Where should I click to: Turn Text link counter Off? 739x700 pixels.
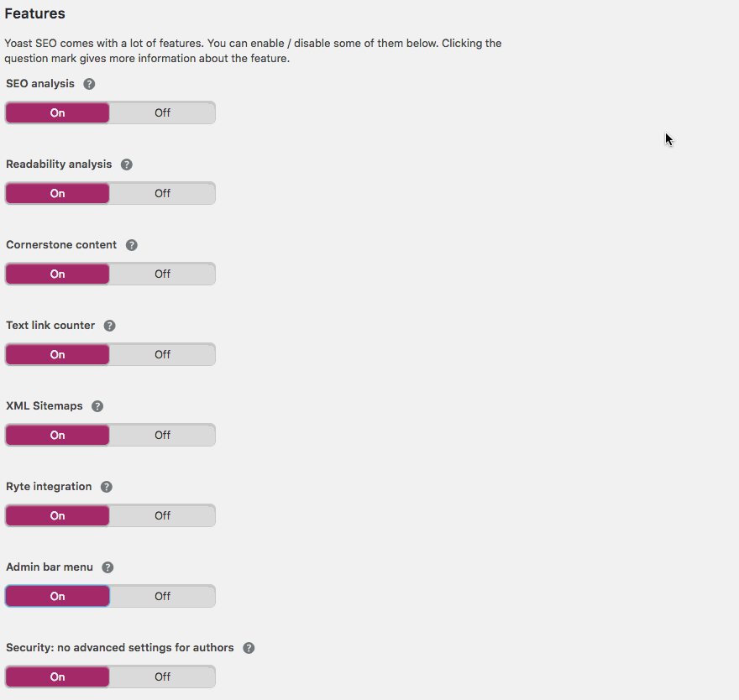[162, 354]
